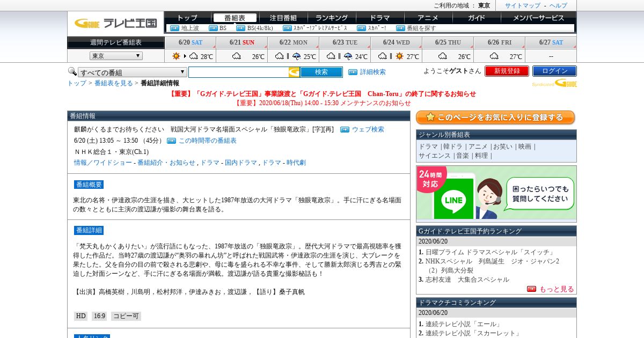This screenshot has height=338, width=644.
Task: Click the magnifier icon beside category dropdown
Action: tap(72, 71)
